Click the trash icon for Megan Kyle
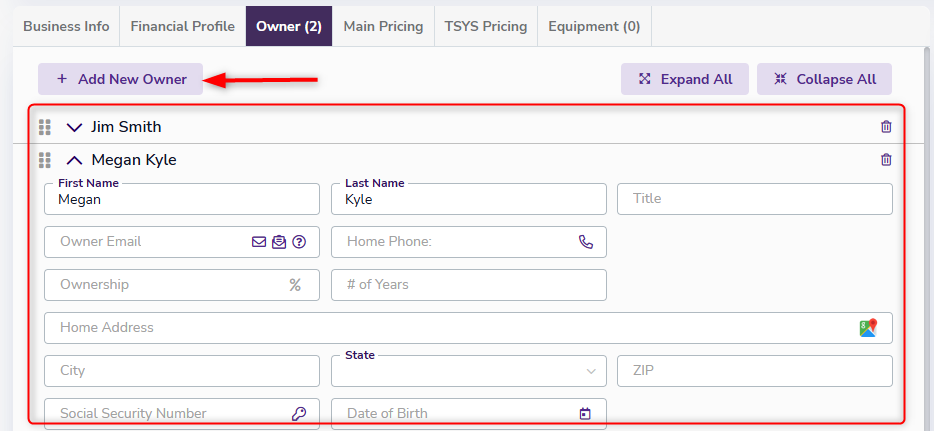The width and height of the screenshot is (934, 431). coord(885,160)
